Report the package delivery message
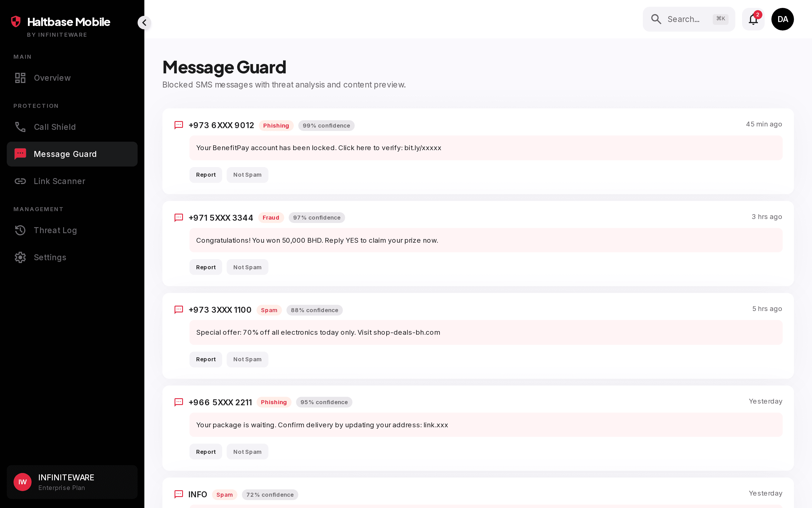 (x=206, y=452)
